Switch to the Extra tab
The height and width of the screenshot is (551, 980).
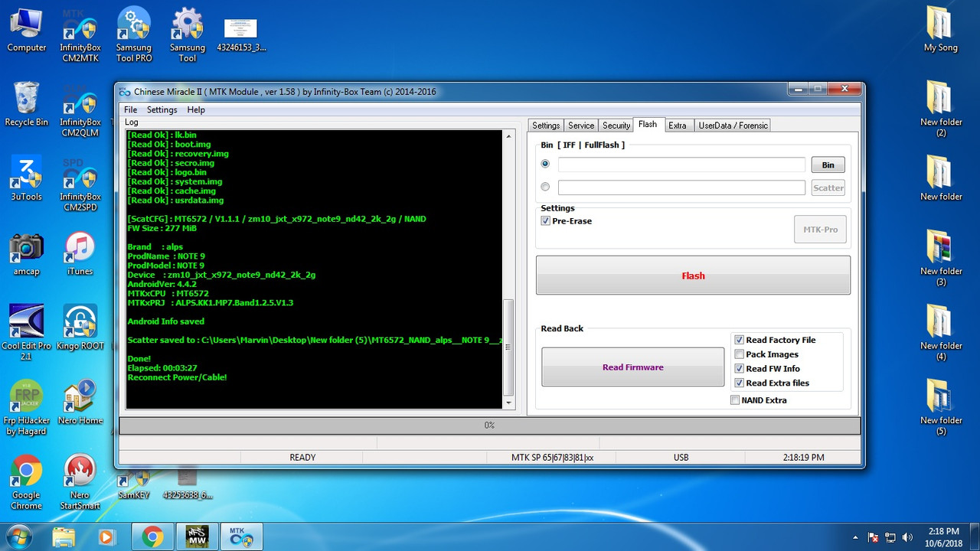678,126
